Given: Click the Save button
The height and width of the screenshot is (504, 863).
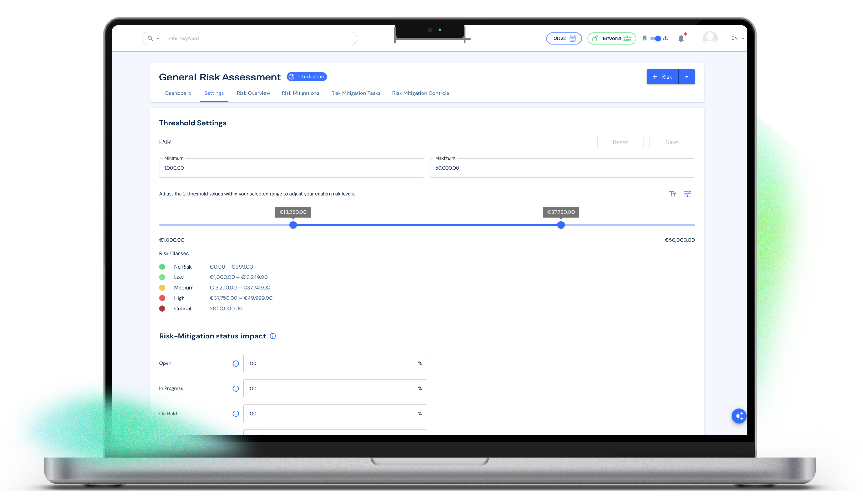Looking at the screenshot, I should (672, 142).
